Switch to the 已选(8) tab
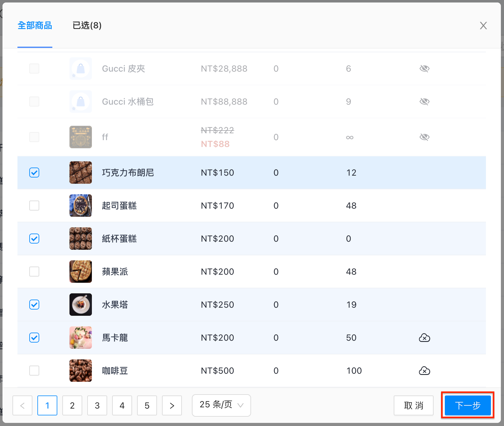Screen dimensions: 504x426 (87, 26)
